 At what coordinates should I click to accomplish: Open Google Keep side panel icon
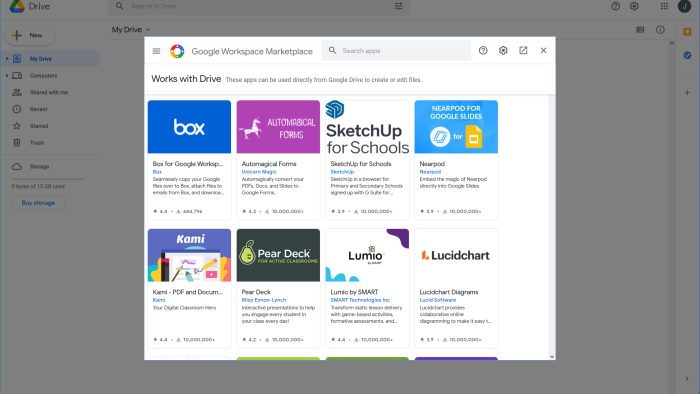tap(688, 32)
